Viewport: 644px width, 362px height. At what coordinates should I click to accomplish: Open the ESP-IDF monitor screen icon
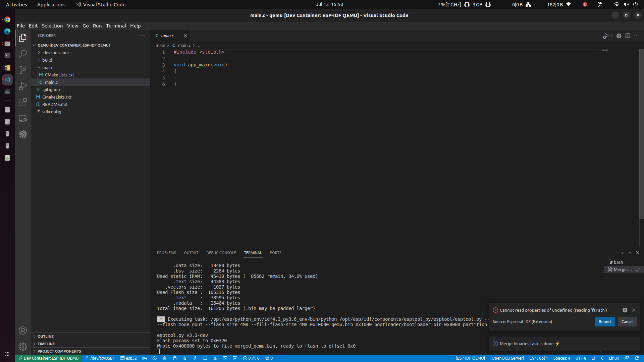(205, 358)
